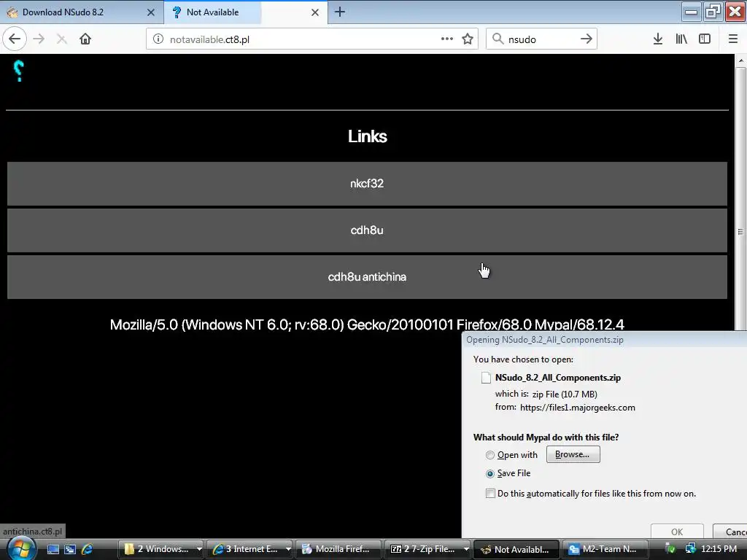Click the network tray icon
This screenshot has height=560, width=747.
[x=690, y=549]
